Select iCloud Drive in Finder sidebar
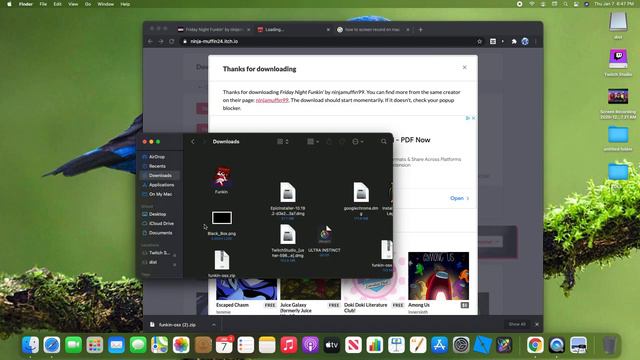 (x=161, y=224)
